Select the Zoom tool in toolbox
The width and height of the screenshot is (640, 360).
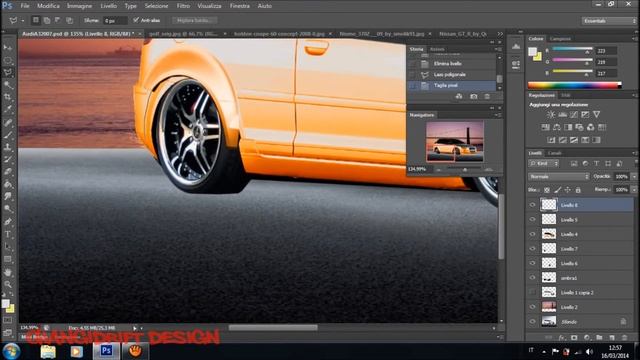pyautogui.click(x=8, y=284)
